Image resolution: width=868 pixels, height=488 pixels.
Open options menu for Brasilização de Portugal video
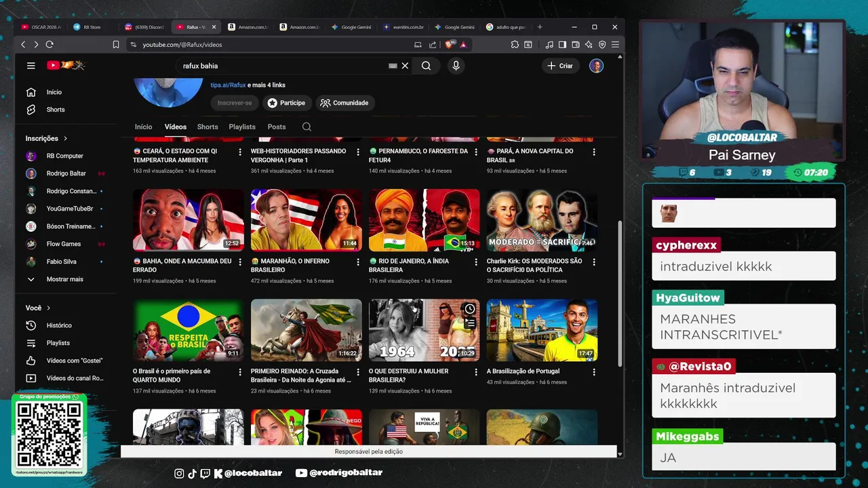pos(594,372)
